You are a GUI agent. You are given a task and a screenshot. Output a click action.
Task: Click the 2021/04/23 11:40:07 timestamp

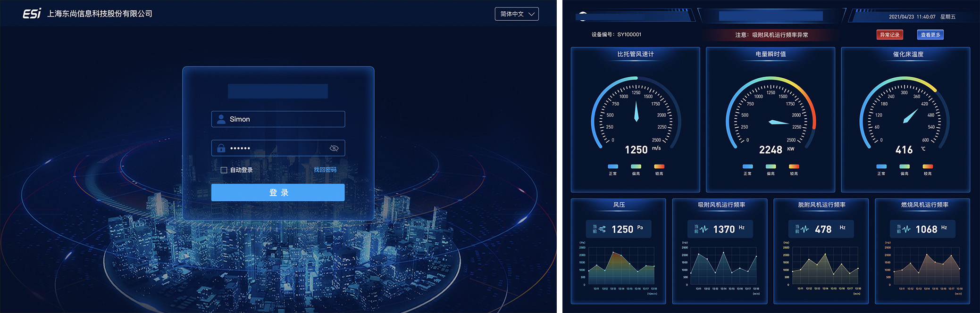[912, 16]
